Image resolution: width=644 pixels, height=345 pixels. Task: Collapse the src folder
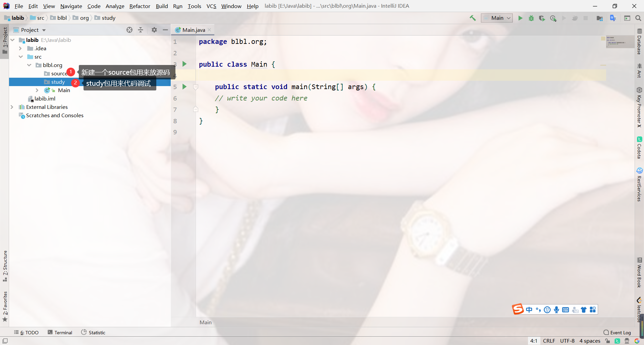(21, 57)
